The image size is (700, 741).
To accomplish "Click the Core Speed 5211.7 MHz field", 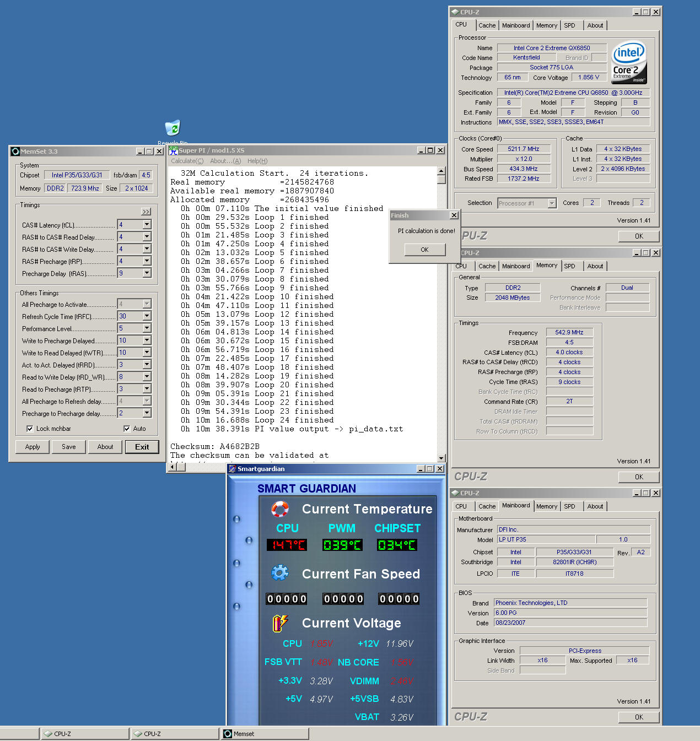I will [524, 149].
